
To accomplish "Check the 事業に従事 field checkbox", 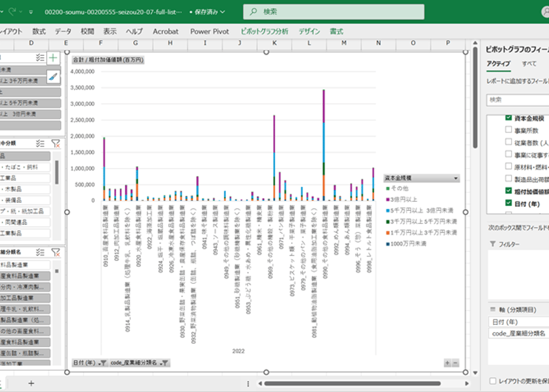I will [509, 154].
